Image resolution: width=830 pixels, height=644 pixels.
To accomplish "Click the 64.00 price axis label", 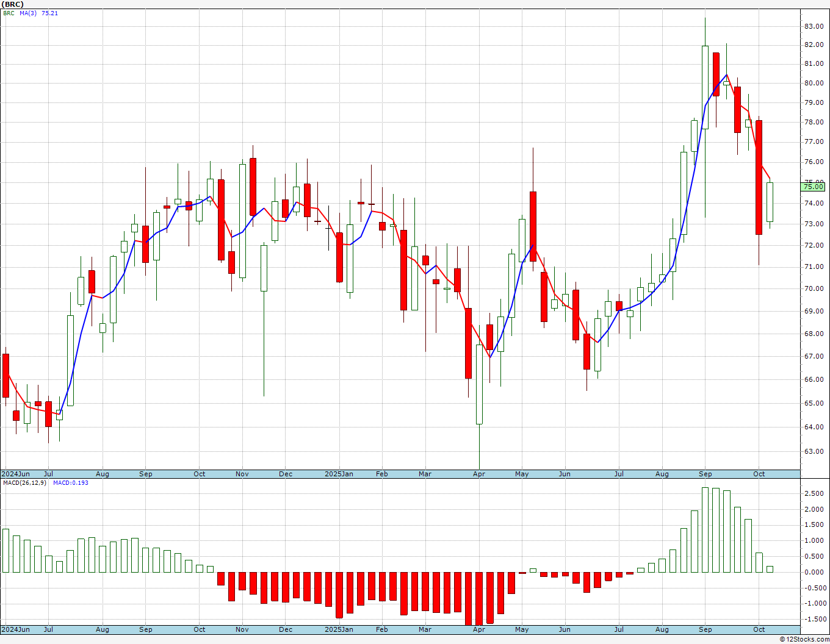I will pos(814,428).
